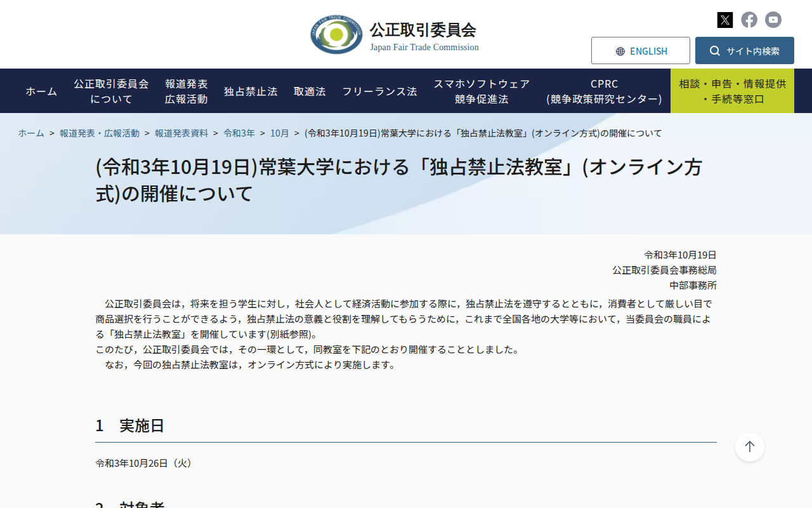Open スマホソフトウェア競争促進法 menu item
The image size is (812, 508).
[482, 91]
